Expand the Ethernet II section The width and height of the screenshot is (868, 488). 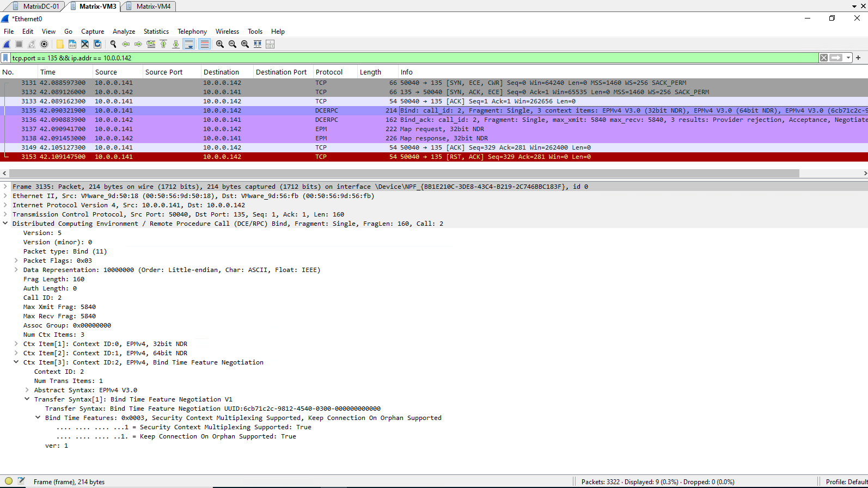[x=5, y=196]
